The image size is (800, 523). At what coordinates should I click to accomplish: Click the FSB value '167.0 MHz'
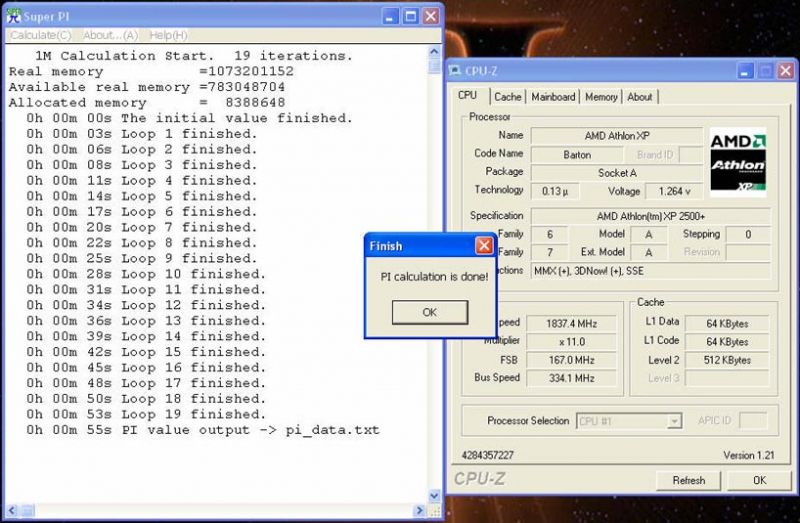pyautogui.click(x=571, y=360)
